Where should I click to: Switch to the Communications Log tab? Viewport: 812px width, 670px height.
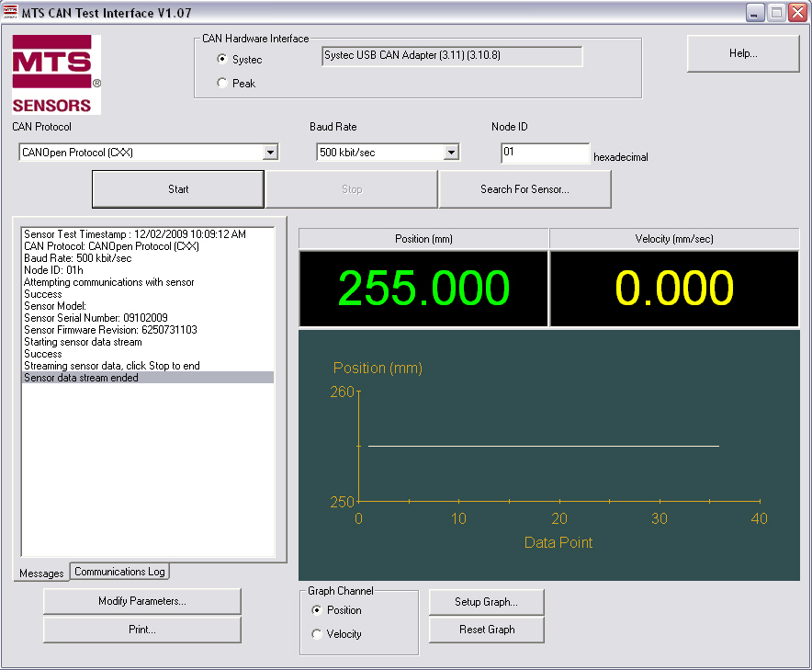point(119,572)
